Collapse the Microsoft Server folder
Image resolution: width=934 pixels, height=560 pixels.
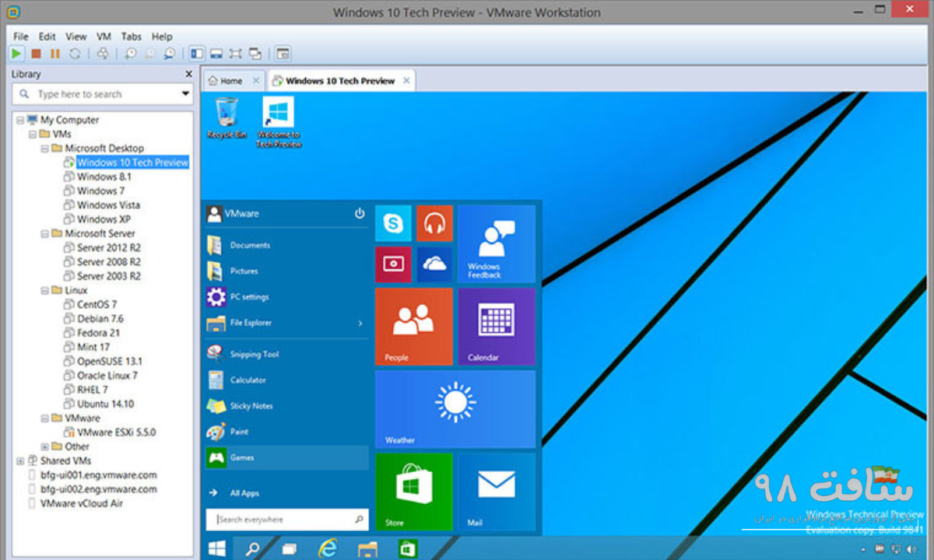(45, 233)
